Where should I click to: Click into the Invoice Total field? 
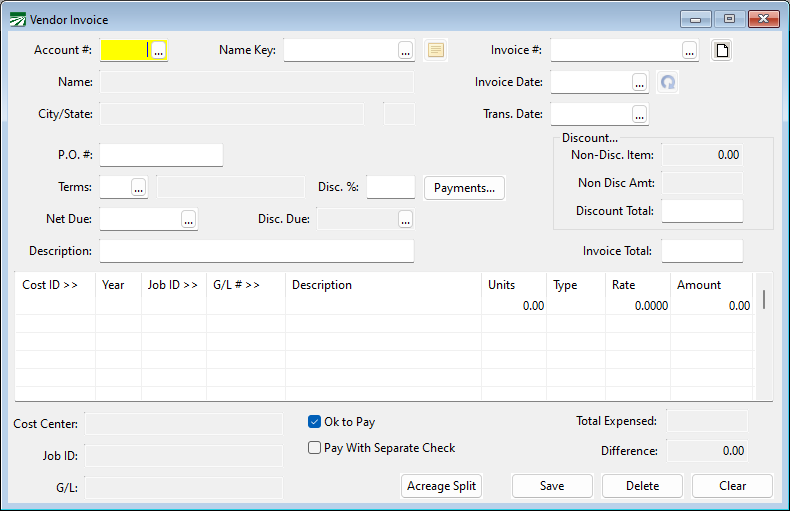coord(702,251)
